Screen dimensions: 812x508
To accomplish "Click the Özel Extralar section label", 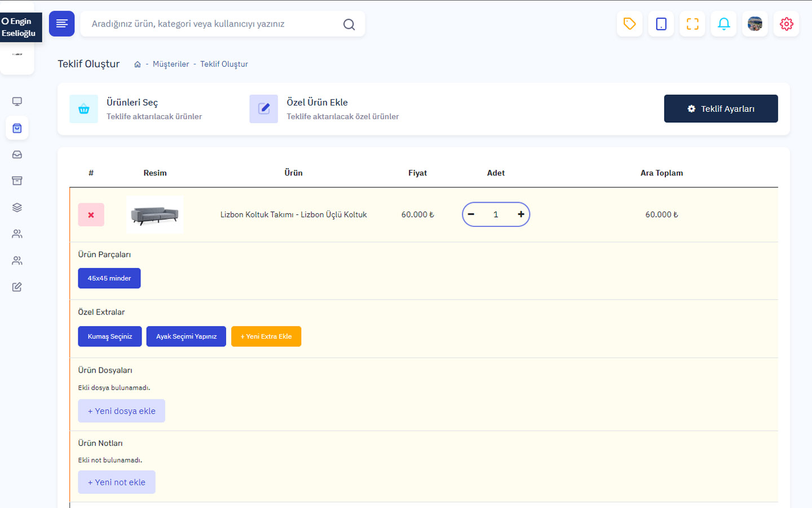I will (101, 312).
